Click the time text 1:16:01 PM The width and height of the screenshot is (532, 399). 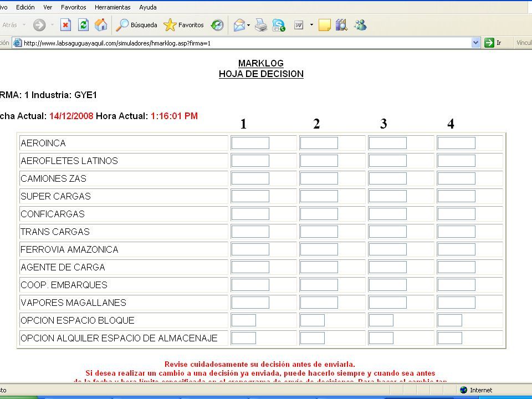[x=174, y=116]
